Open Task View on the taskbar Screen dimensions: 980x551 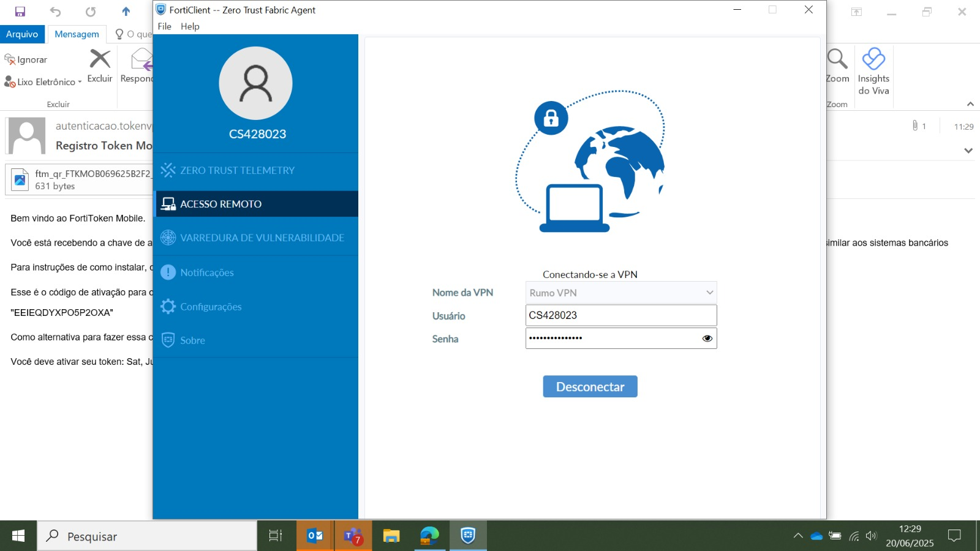click(276, 536)
